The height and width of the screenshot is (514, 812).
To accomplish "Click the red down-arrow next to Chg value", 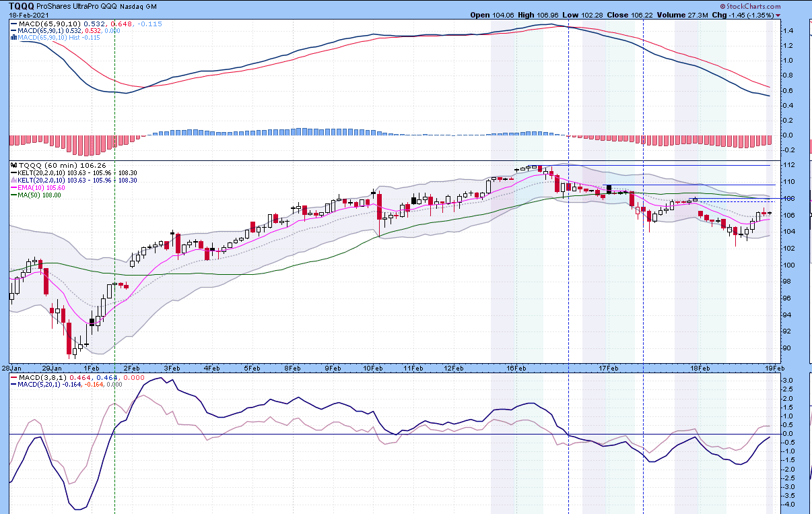I will coord(778,15).
